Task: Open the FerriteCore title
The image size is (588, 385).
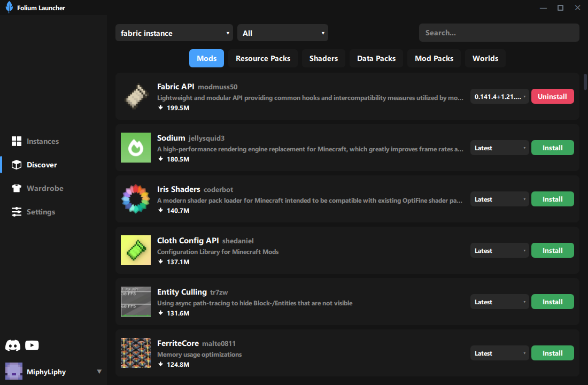Action: [x=178, y=343]
